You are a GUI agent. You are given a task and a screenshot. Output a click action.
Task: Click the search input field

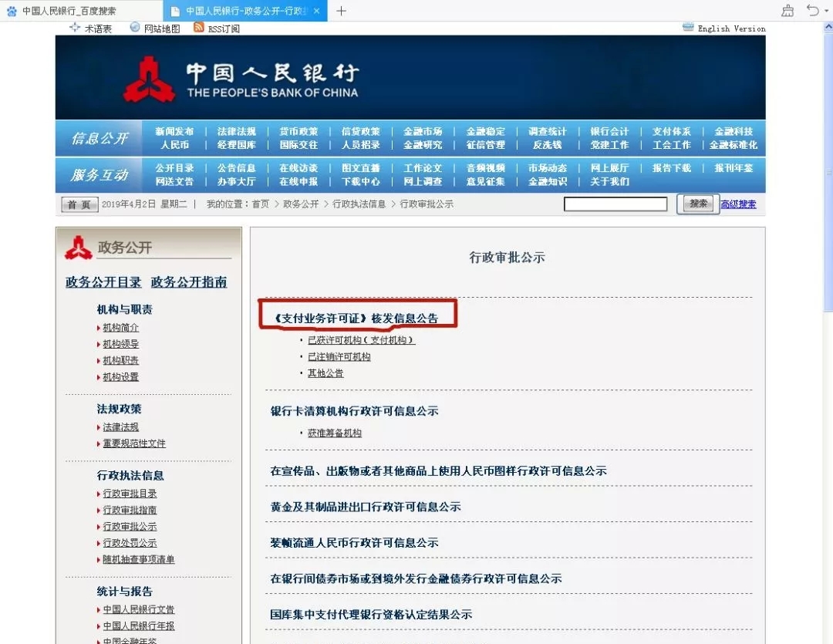(x=615, y=204)
